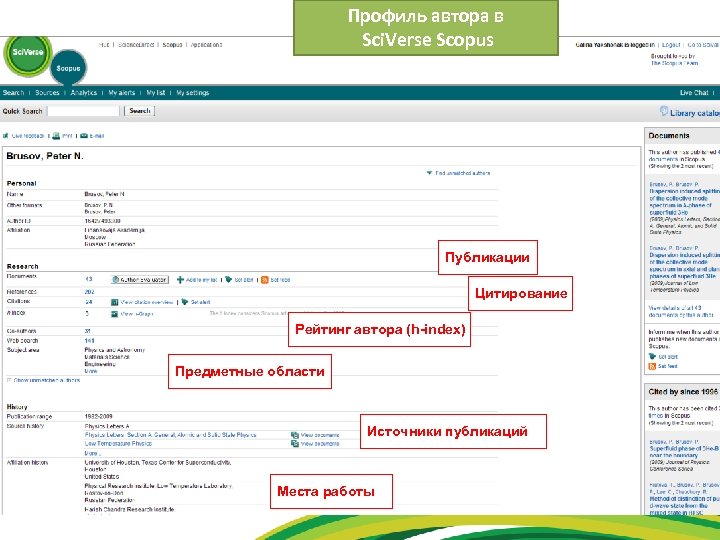
Task: Select Physics and Astronomy subject text
Action: point(115,350)
